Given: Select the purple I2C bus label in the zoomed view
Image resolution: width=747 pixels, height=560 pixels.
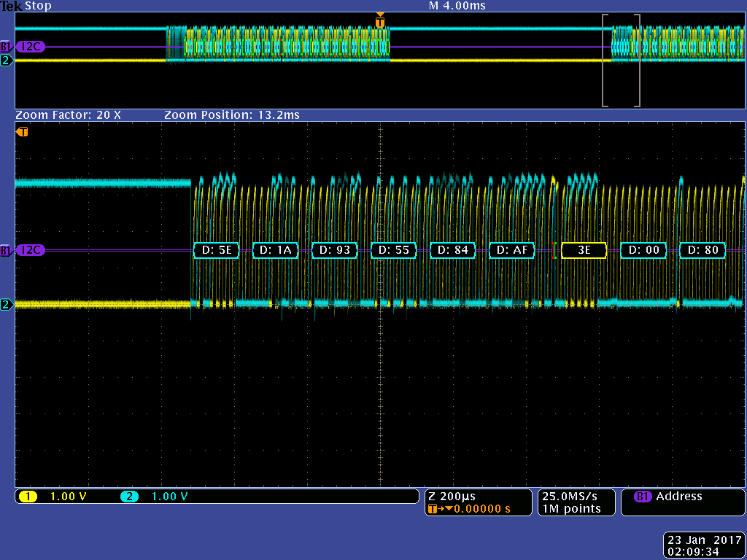Looking at the screenshot, I should tap(31, 250).
